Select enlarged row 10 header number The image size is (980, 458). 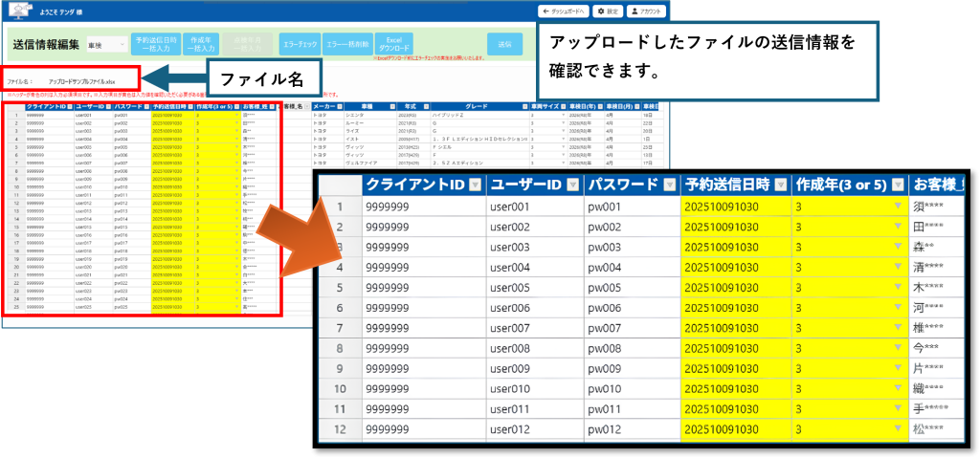click(x=340, y=389)
